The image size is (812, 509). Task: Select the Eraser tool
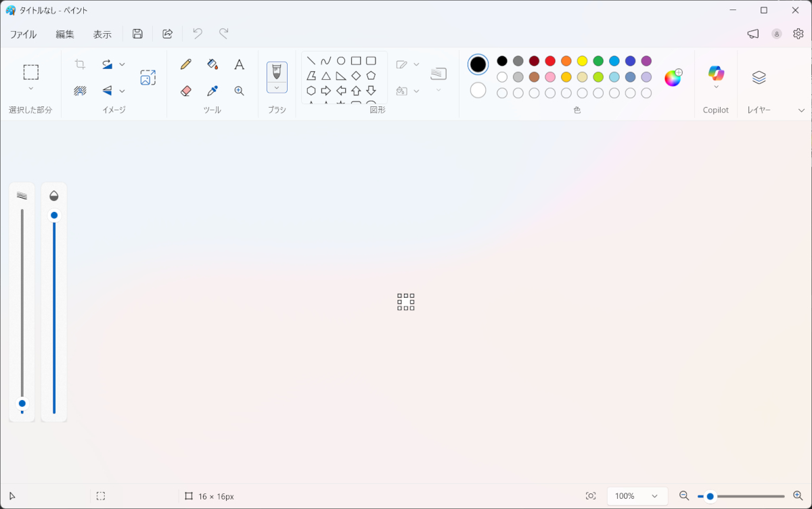click(186, 91)
